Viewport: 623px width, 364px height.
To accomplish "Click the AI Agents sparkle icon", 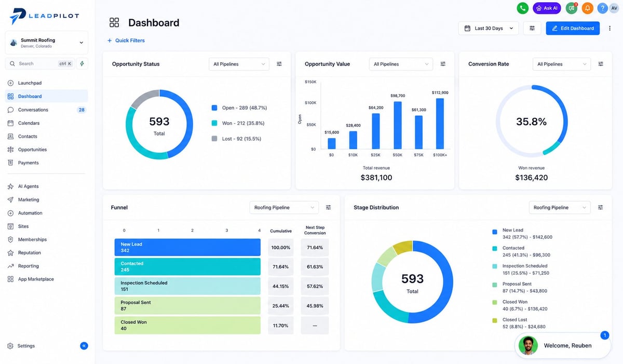I will (x=11, y=186).
